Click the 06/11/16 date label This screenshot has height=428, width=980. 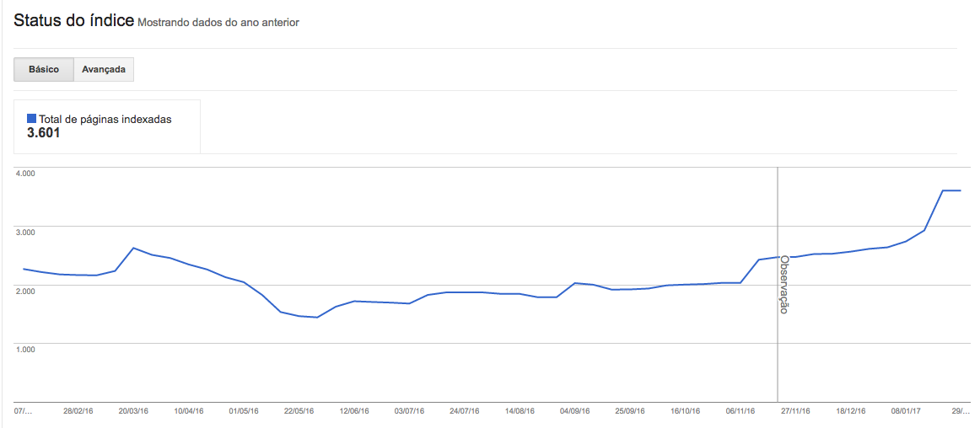click(740, 412)
